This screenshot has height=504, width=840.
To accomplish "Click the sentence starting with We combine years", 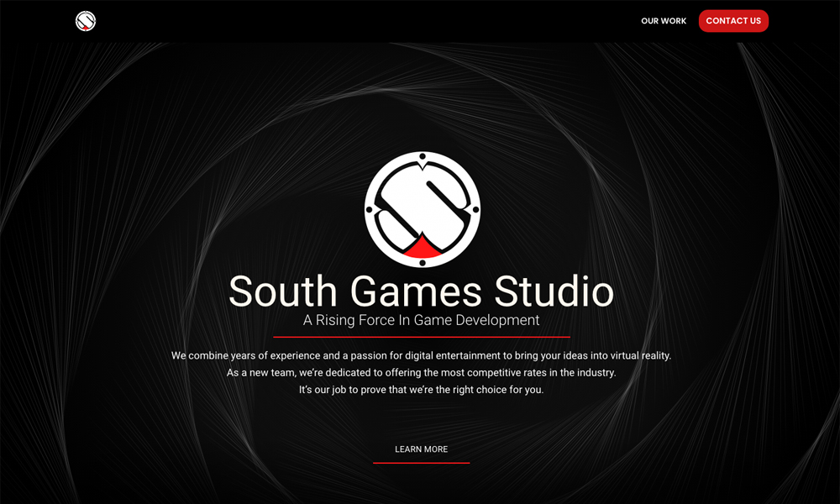I will pyautogui.click(x=421, y=356).
